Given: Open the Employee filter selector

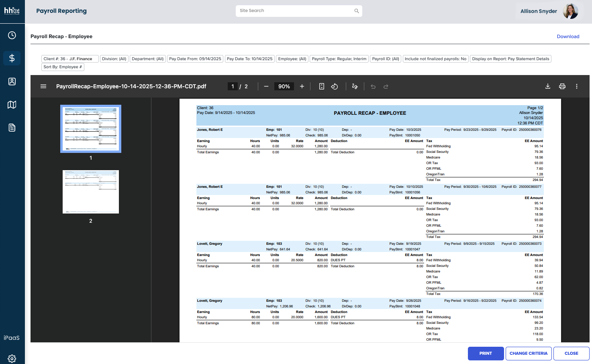Looking at the screenshot, I should click(292, 59).
